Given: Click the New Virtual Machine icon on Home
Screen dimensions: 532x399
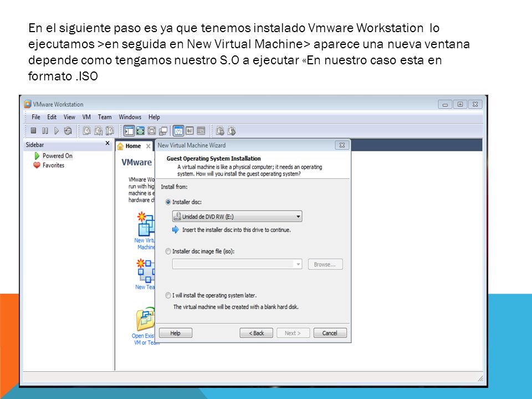Looking at the screenshot, I should click(x=145, y=223).
